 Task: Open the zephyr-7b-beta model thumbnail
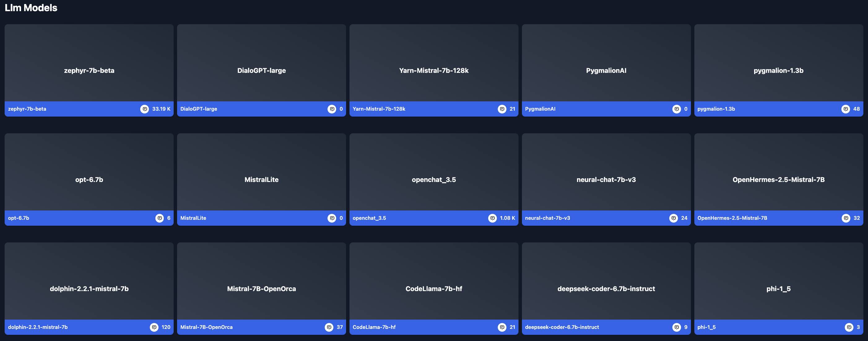(x=89, y=63)
